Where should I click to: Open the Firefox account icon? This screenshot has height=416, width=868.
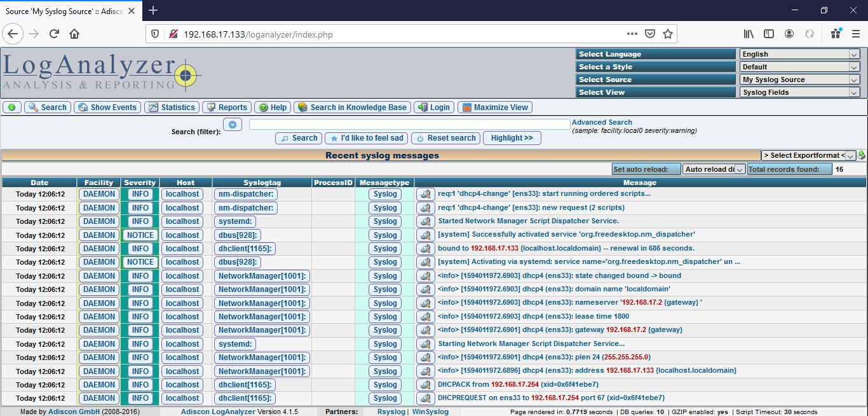pos(789,34)
